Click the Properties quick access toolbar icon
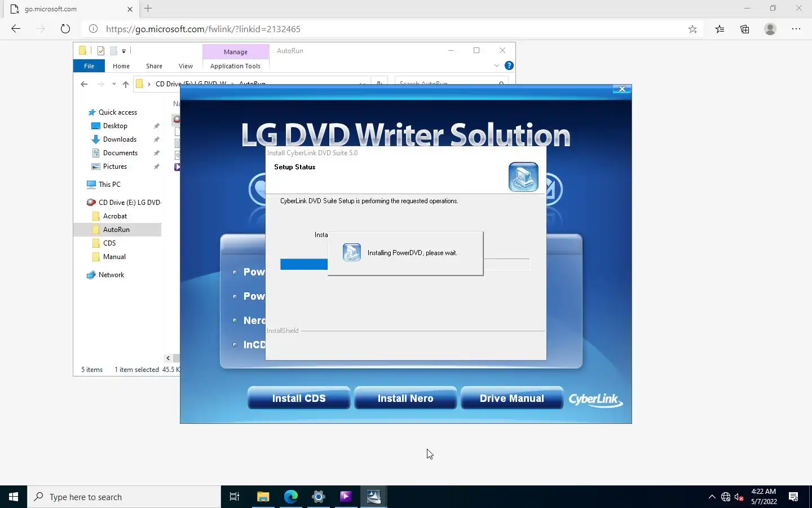 pos(101,51)
